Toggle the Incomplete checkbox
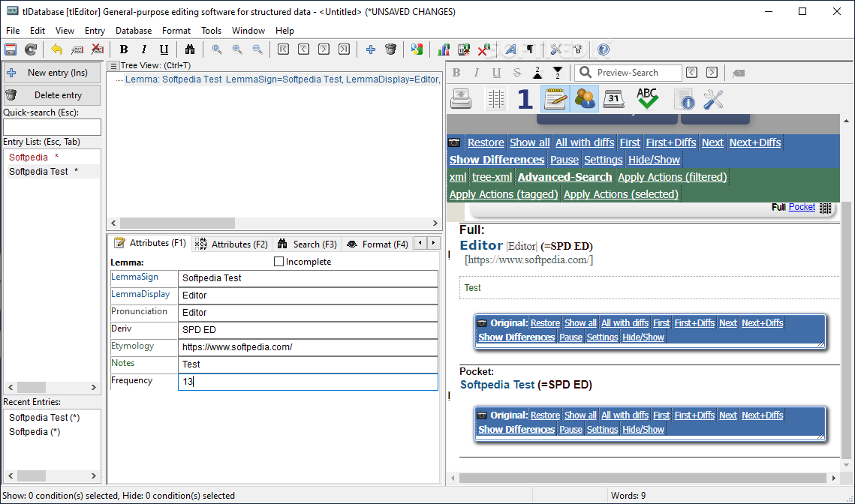The height and width of the screenshot is (504, 855). 278,262
